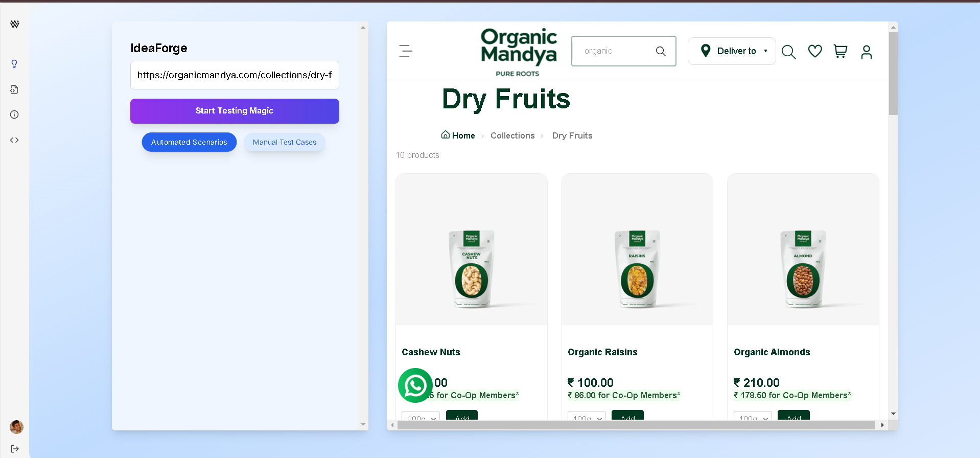
Task: Click the Dry Fruits page heading
Action: (x=506, y=99)
